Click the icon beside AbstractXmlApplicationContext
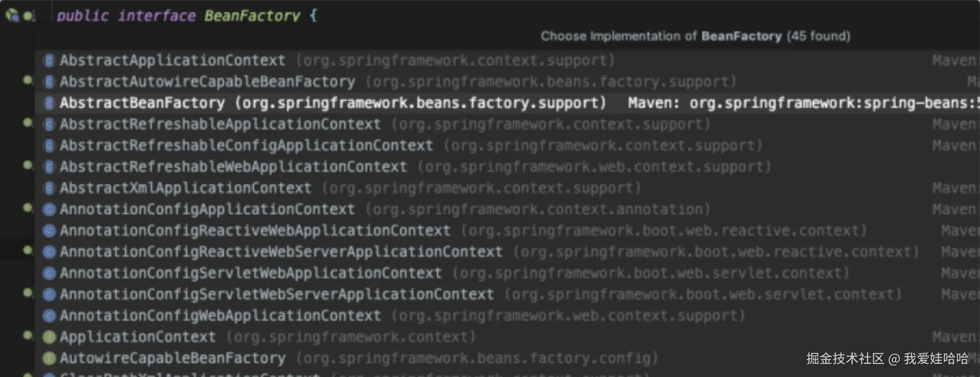980x377 pixels. pos(49,188)
